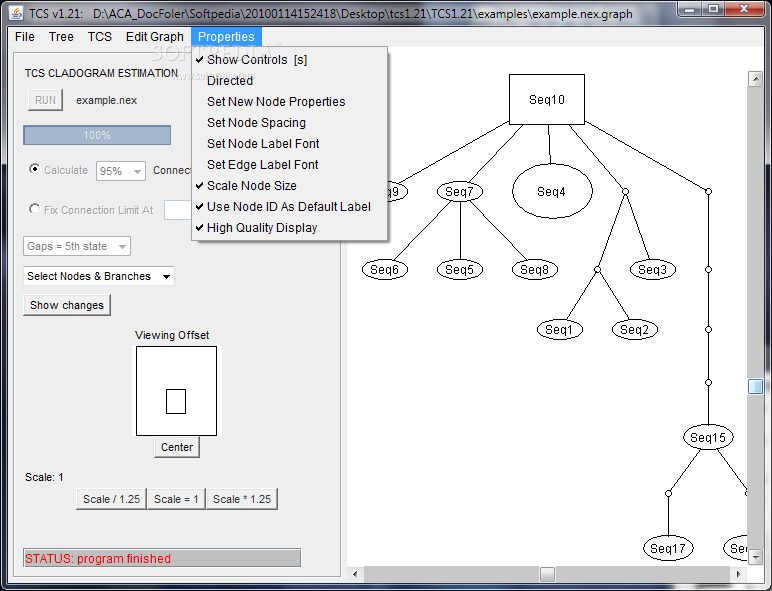Toggle High Quality Display option
Screen dimensions: 772x591
290,228
